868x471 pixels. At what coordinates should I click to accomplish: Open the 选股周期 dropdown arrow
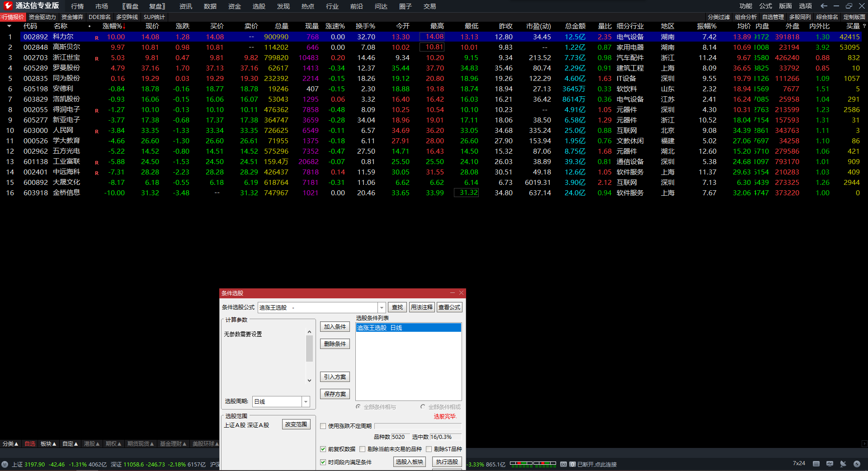(x=306, y=401)
